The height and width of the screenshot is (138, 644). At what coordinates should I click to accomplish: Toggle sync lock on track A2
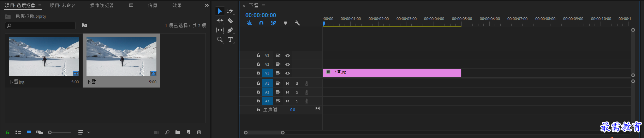(278, 92)
